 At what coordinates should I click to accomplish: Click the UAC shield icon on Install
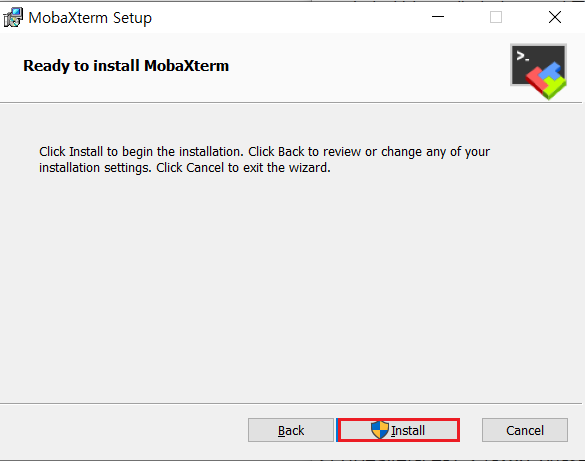coord(380,430)
